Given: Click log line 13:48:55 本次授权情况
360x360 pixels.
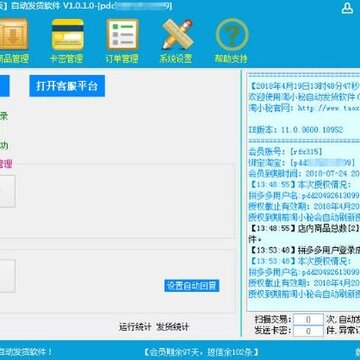Looking at the screenshot, I should click(x=299, y=184).
